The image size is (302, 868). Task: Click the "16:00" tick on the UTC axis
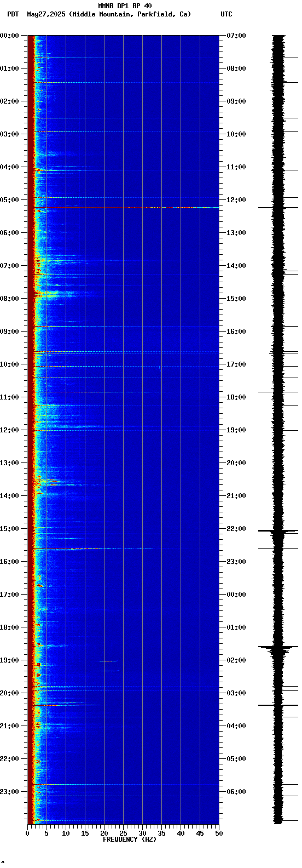coord(236,332)
